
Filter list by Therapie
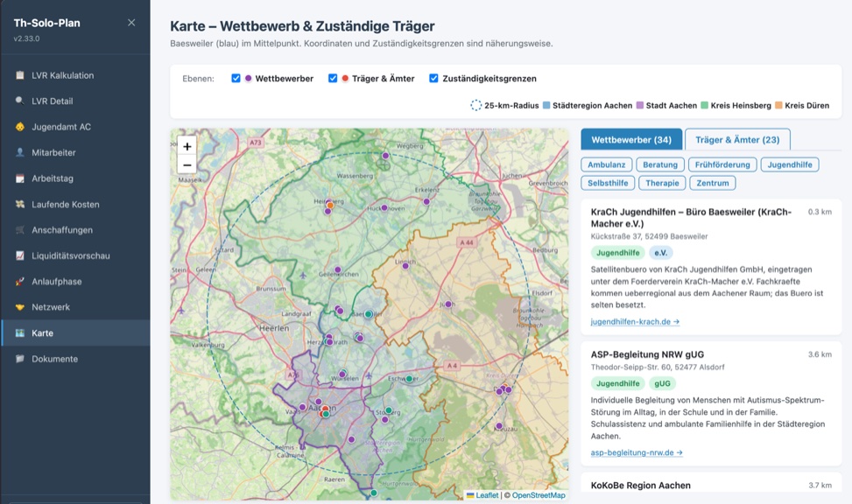click(662, 183)
